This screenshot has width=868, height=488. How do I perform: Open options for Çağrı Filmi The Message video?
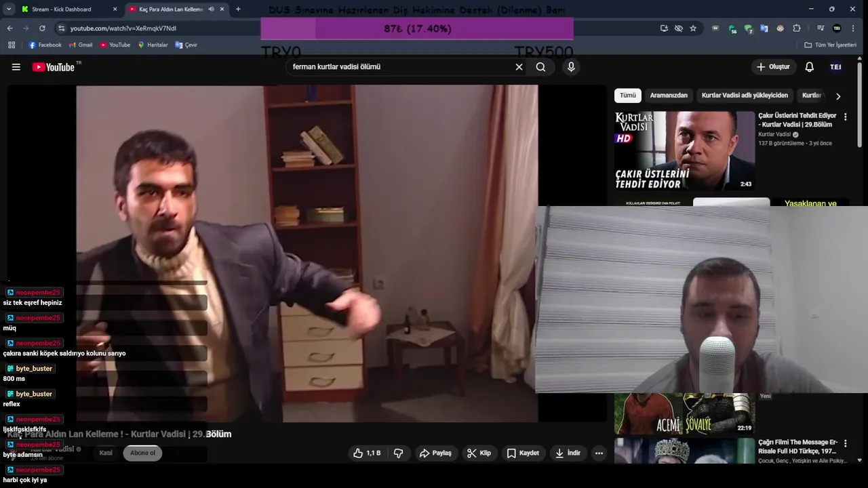coord(845,443)
